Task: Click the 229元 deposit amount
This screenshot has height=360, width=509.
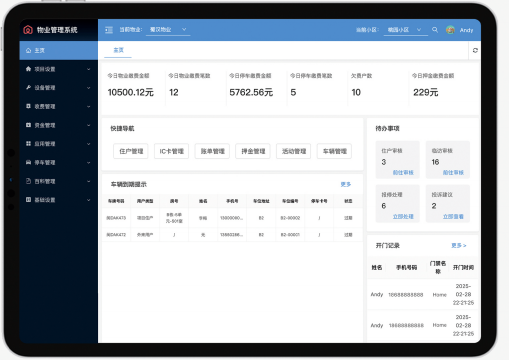Action: [x=426, y=92]
